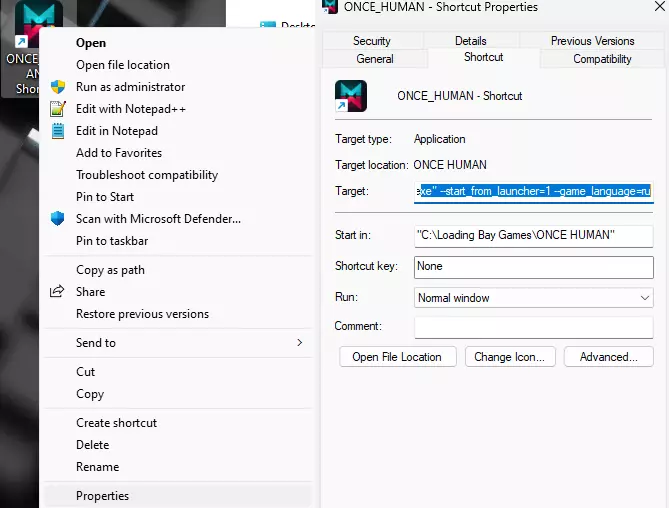The image size is (669, 508).
Task: Click the 'ONCE_HUMAN - Shortcut' name text
Action: click(x=460, y=96)
